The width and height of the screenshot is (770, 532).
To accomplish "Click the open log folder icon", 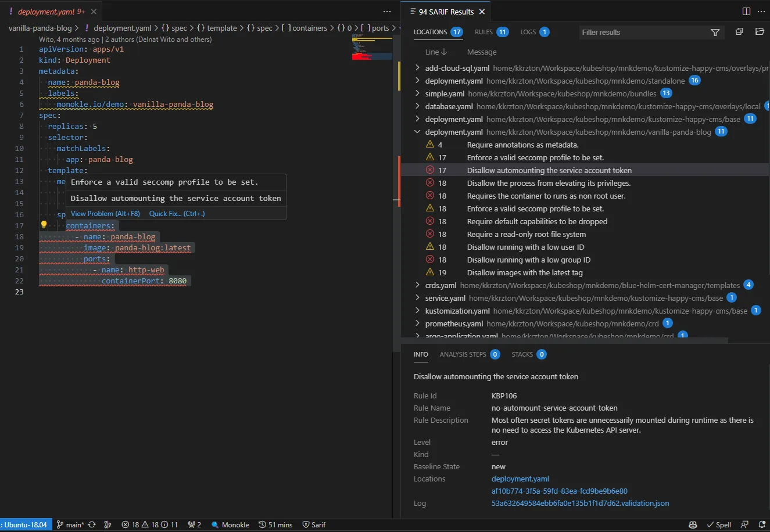I will pos(760,32).
